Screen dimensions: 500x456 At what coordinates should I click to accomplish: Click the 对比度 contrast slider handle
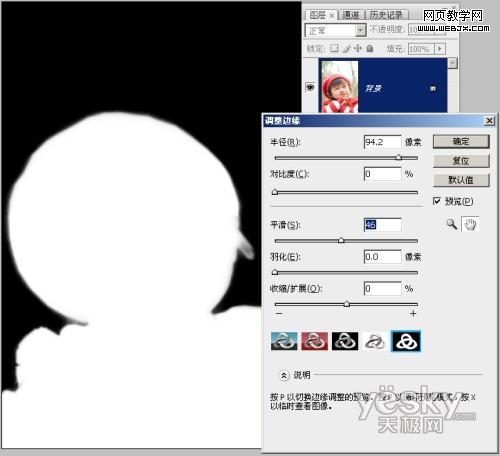[x=275, y=192]
